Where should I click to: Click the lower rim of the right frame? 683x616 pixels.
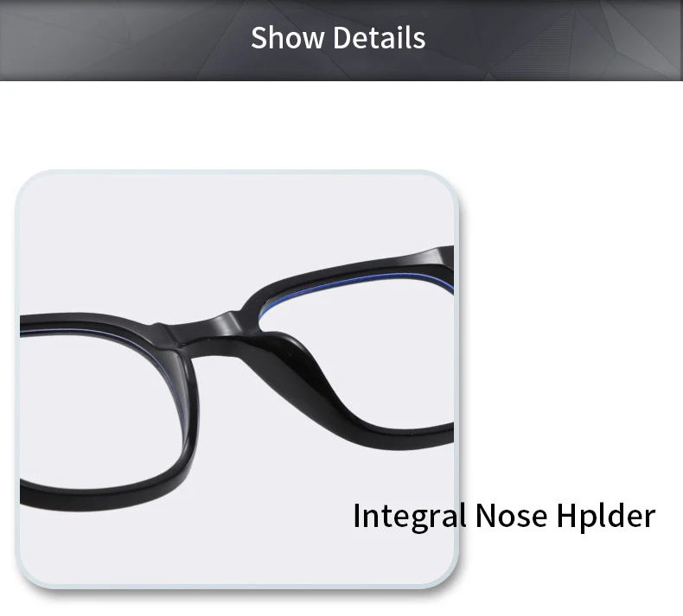[x=405, y=435]
